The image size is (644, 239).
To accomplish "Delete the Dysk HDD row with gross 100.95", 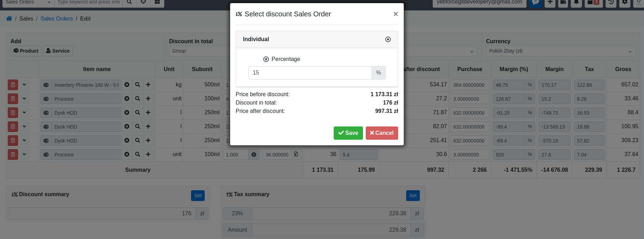I will coord(13,126).
